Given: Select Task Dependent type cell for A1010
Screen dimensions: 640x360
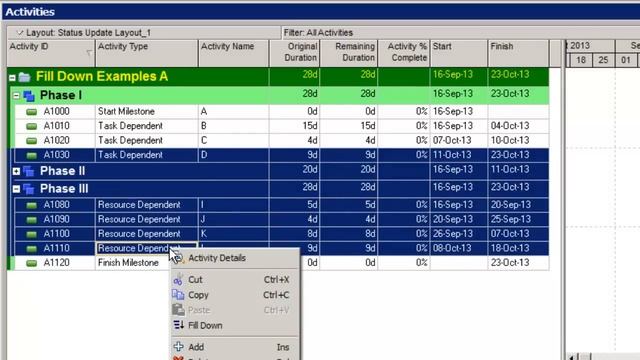Looking at the screenshot, I should [x=147, y=127].
